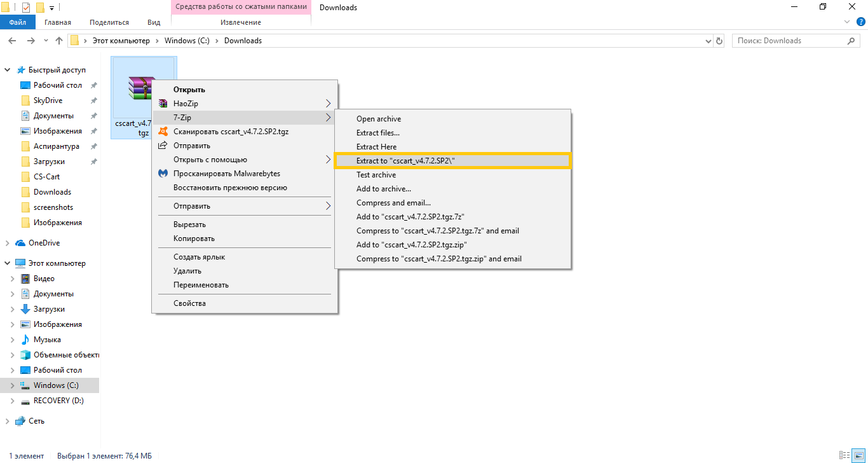Collapse the ribbon with the chevron
868x463 pixels.
[x=846, y=22]
